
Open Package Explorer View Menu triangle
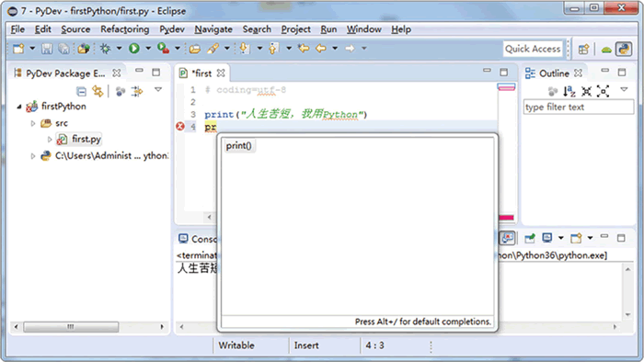158,90
